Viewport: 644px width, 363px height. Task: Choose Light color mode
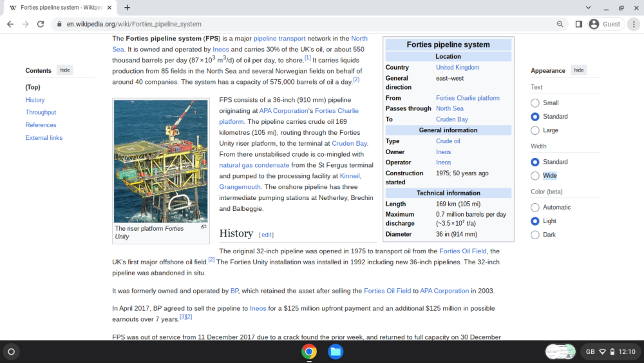coord(535,221)
